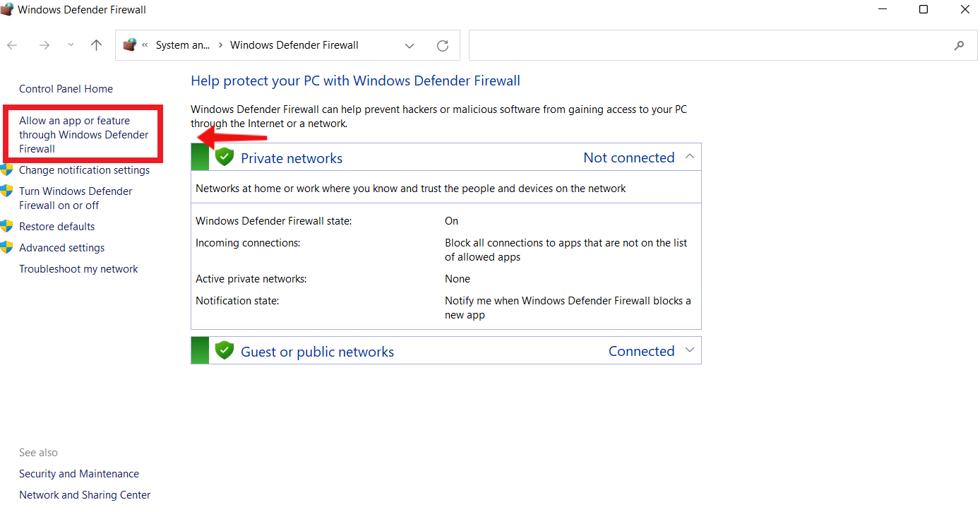Click 'Incoming connections:' label

coord(248,243)
